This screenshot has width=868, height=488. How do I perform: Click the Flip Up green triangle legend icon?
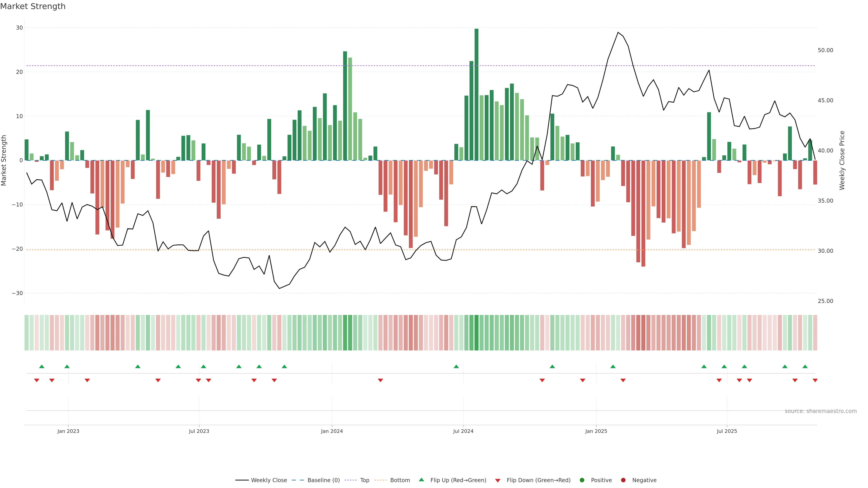pos(421,480)
